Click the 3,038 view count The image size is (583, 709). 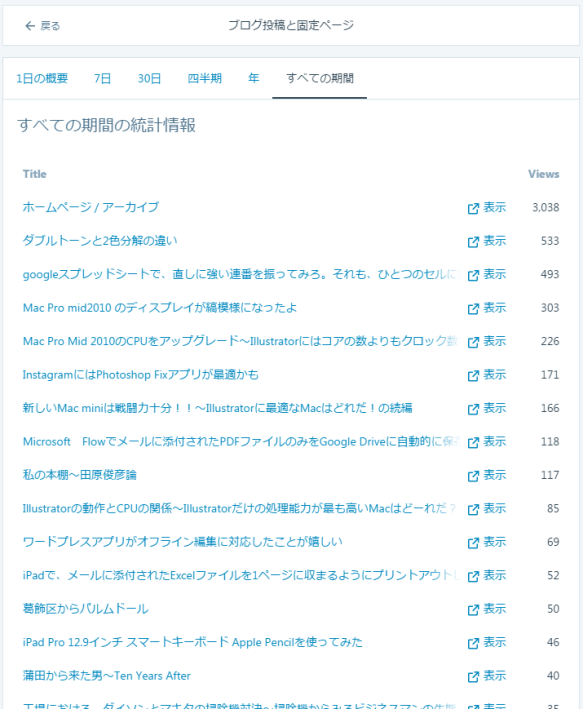545,208
